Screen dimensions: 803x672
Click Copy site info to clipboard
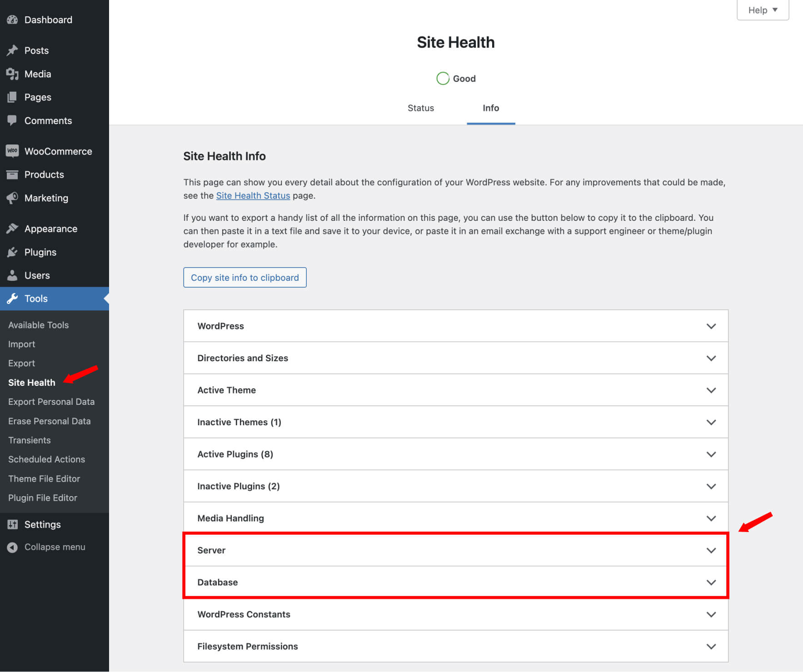point(245,278)
